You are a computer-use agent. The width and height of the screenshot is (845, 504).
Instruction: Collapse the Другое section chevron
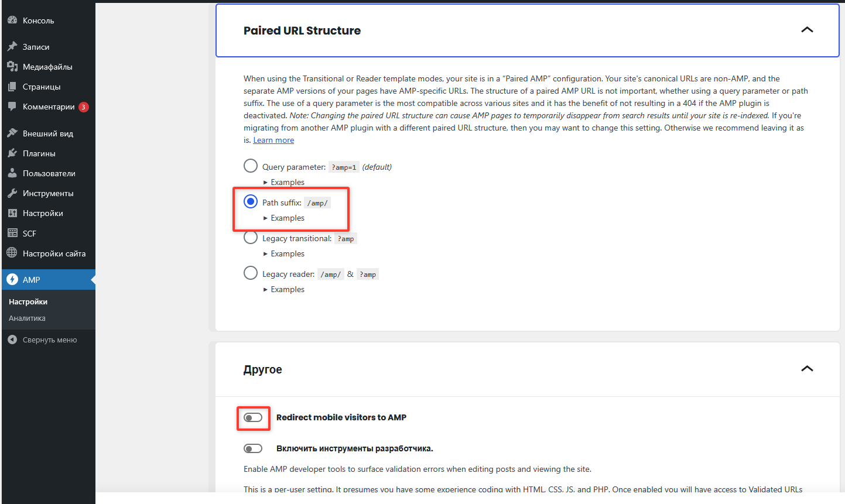point(807,369)
